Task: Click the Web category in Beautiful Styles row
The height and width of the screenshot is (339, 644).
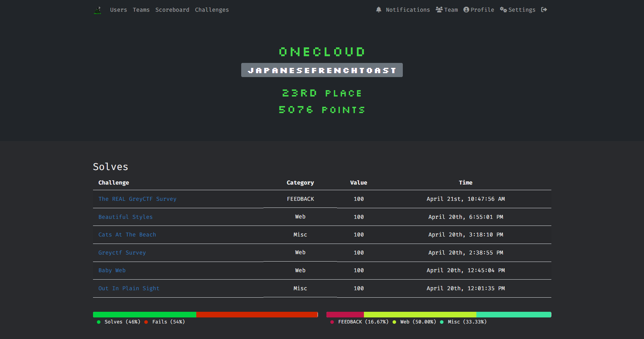Action: [x=300, y=217]
